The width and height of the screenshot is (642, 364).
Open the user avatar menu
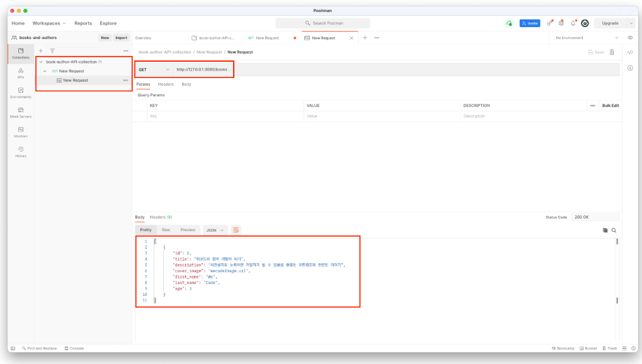(585, 23)
